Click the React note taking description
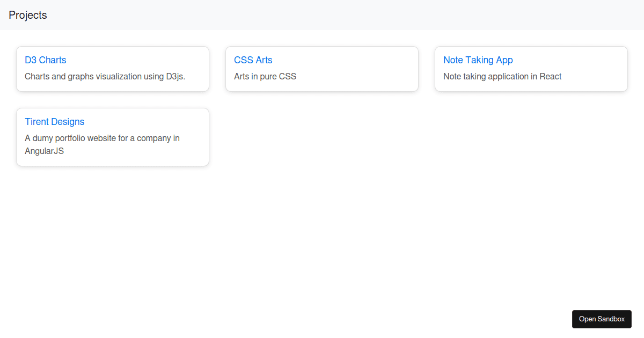The width and height of the screenshot is (644, 338). (x=502, y=76)
